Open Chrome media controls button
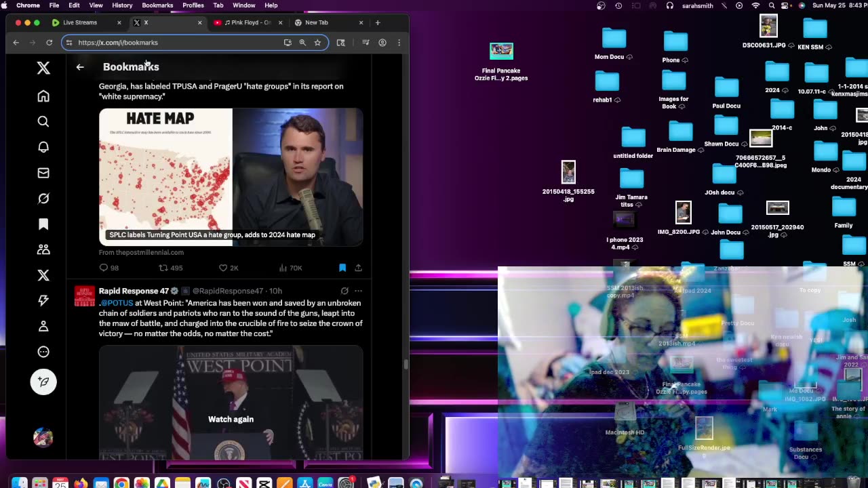868x488 pixels. [x=366, y=43]
